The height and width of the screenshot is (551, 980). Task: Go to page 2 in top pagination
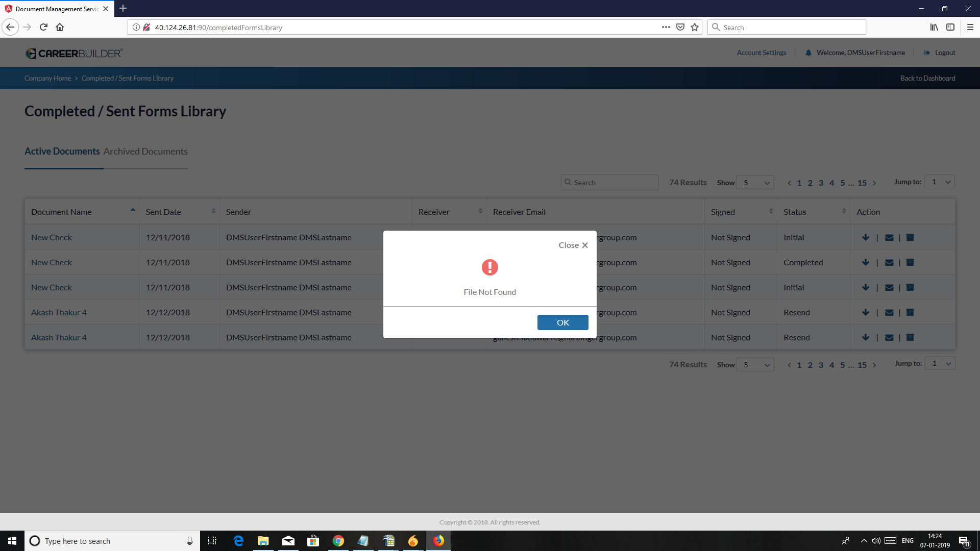(x=810, y=183)
